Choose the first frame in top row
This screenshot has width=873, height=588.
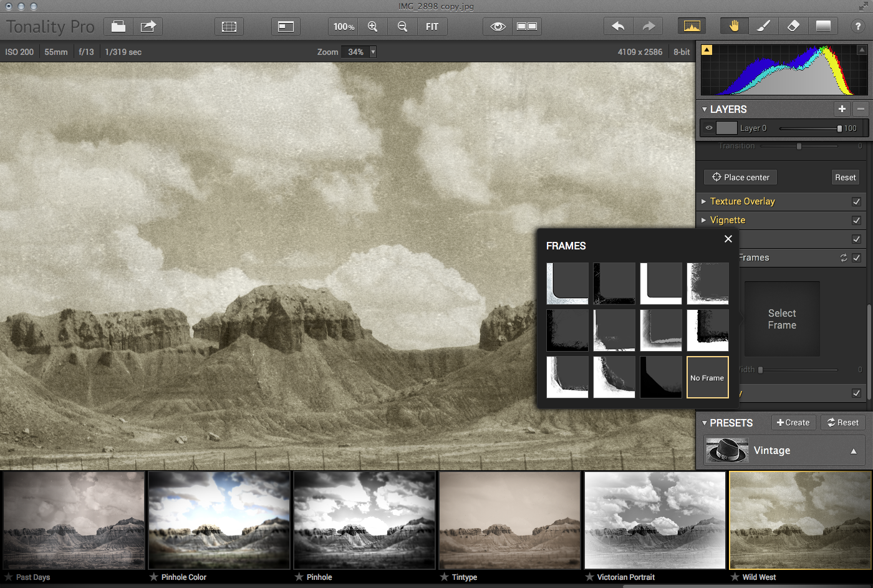click(x=567, y=283)
